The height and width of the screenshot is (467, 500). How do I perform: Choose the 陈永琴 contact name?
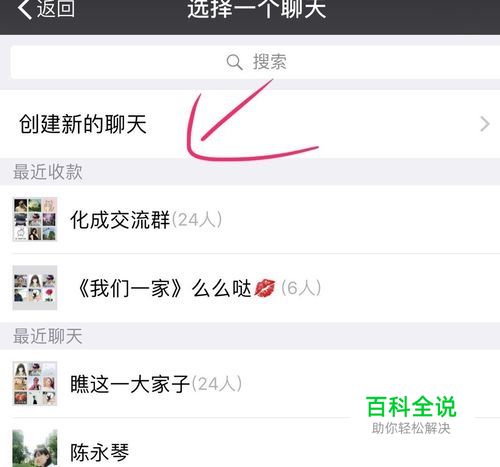pyautogui.click(x=100, y=452)
